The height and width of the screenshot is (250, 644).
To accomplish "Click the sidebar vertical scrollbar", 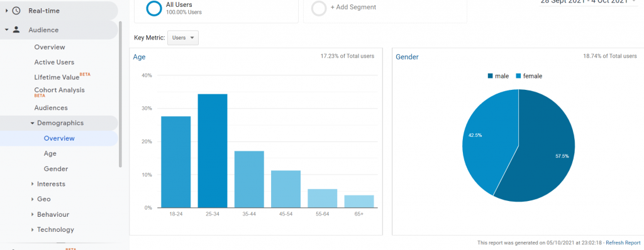I will click(x=120, y=94).
